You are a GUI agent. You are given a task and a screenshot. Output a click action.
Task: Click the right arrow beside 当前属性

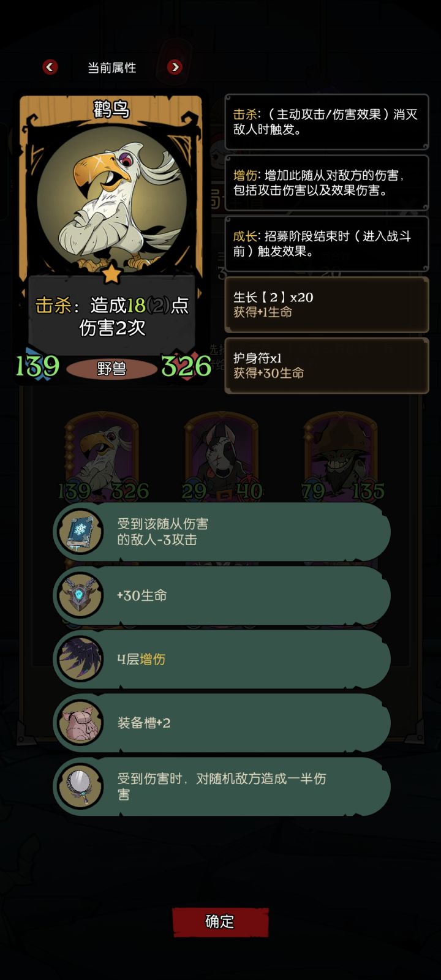(x=175, y=67)
